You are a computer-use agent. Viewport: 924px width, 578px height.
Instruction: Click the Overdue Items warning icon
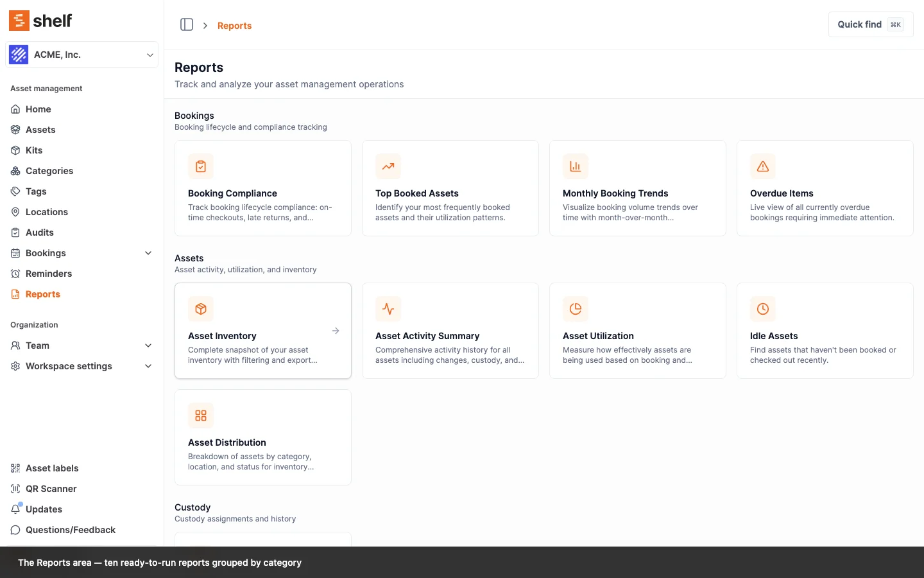coord(763,166)
